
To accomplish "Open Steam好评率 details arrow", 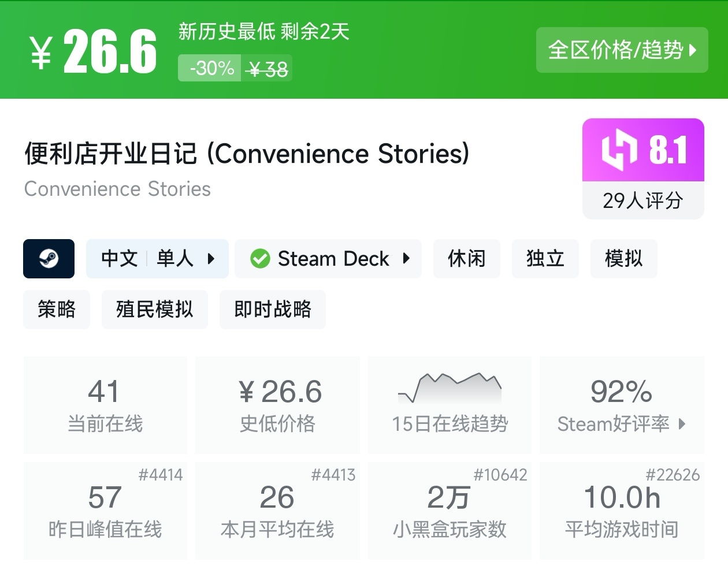I will pos(682,424).
